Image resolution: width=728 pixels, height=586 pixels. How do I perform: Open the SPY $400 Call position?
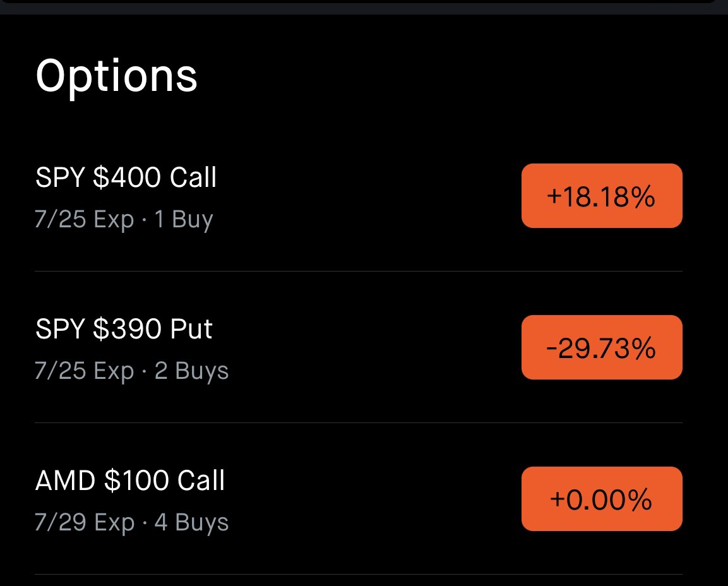359,196
